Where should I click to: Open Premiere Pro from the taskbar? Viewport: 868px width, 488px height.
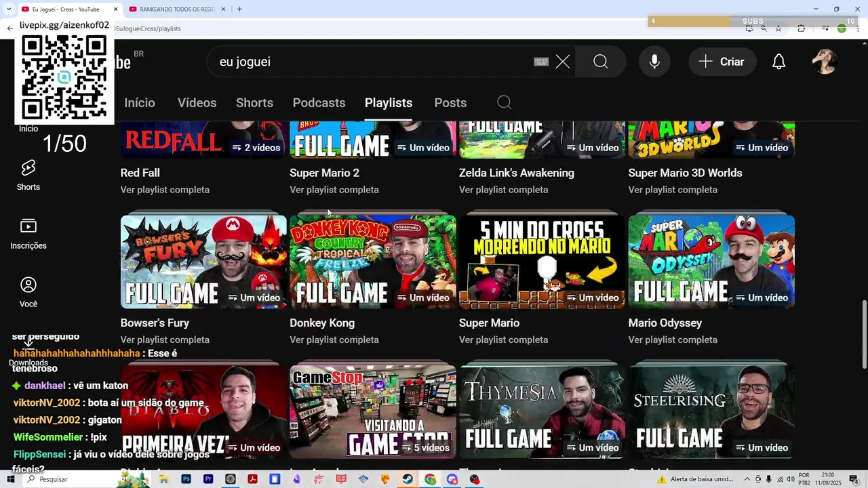[x=208, y=479]
